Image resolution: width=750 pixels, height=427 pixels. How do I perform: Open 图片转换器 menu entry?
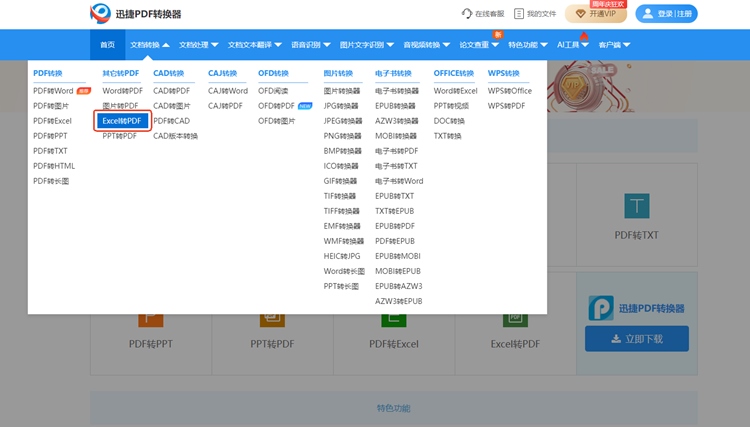tap(342, 91)
